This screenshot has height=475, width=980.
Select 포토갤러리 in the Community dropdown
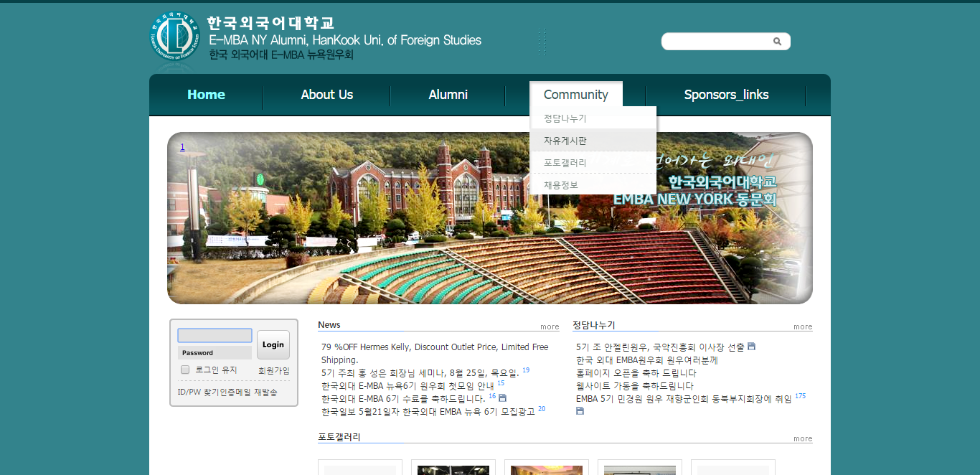(565, 163)
